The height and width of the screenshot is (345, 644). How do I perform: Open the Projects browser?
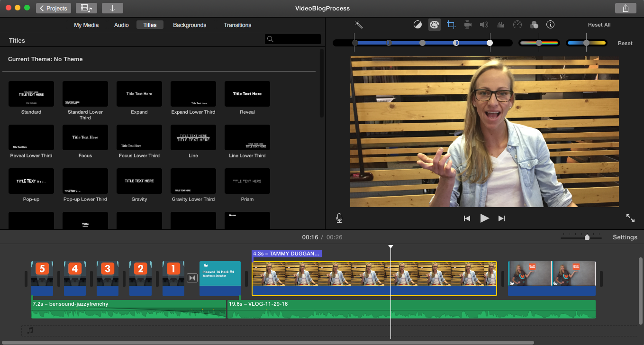(x=53, y=8)
